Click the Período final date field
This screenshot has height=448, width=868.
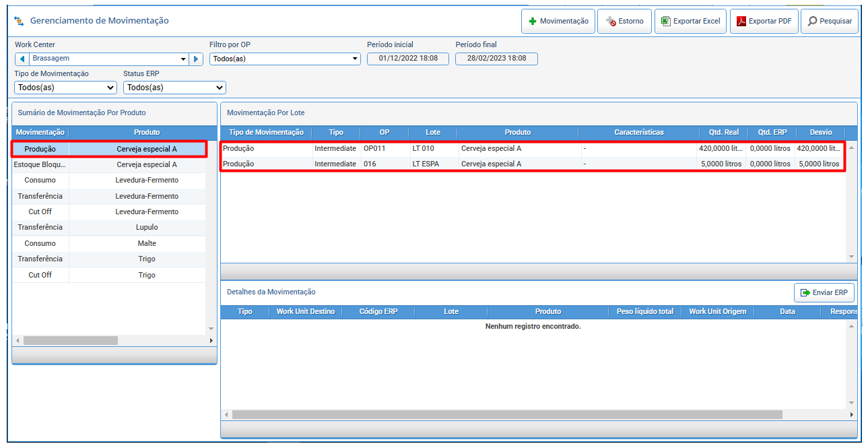point(496,59)
